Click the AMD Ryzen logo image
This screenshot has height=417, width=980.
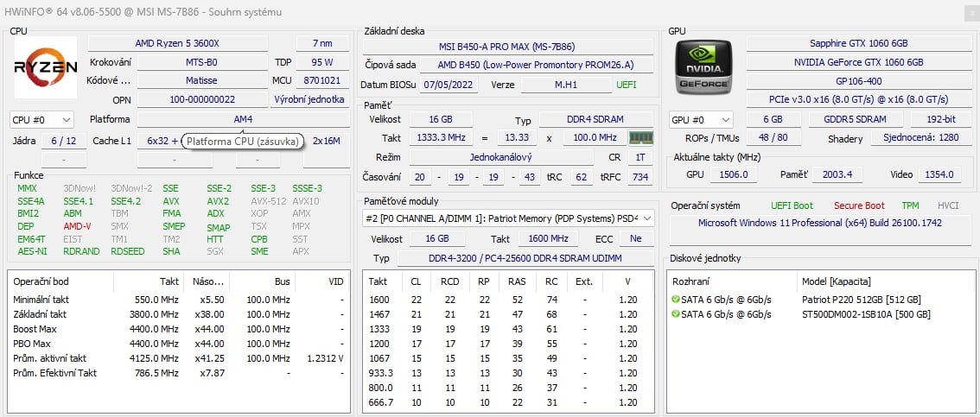point(46,68)
